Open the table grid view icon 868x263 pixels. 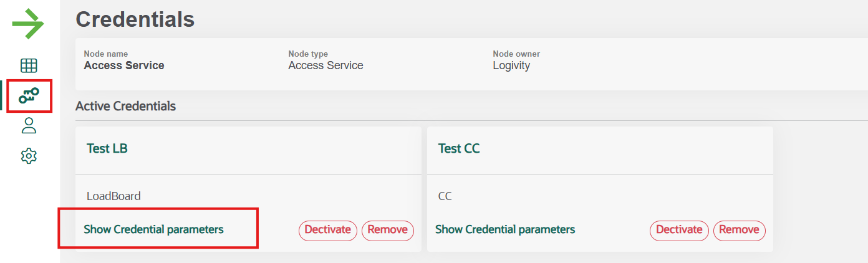pos(29,65)
